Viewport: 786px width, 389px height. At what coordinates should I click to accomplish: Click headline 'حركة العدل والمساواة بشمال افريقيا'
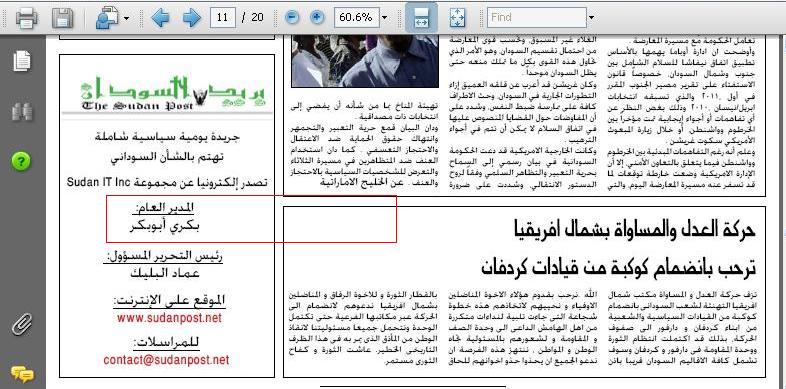pos(635,229)
